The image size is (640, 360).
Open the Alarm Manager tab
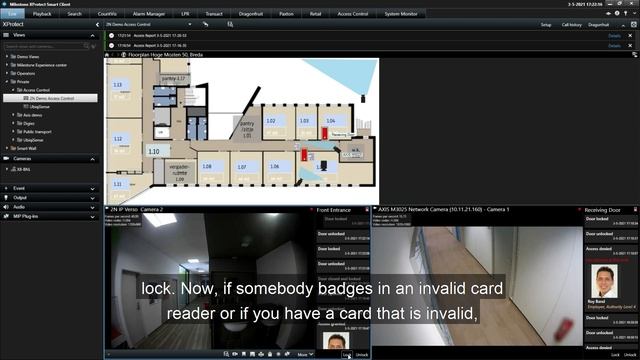pyautogui.click(x=149, y=14)
